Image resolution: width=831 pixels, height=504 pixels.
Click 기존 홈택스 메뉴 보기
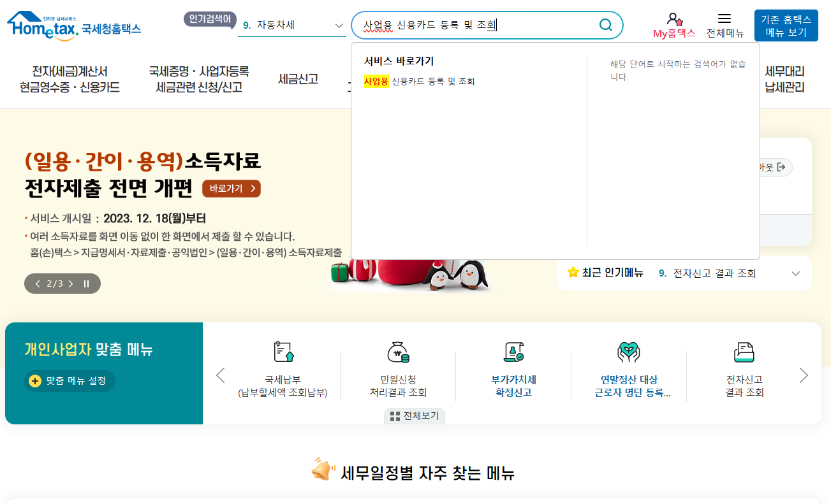coord(786,25)
